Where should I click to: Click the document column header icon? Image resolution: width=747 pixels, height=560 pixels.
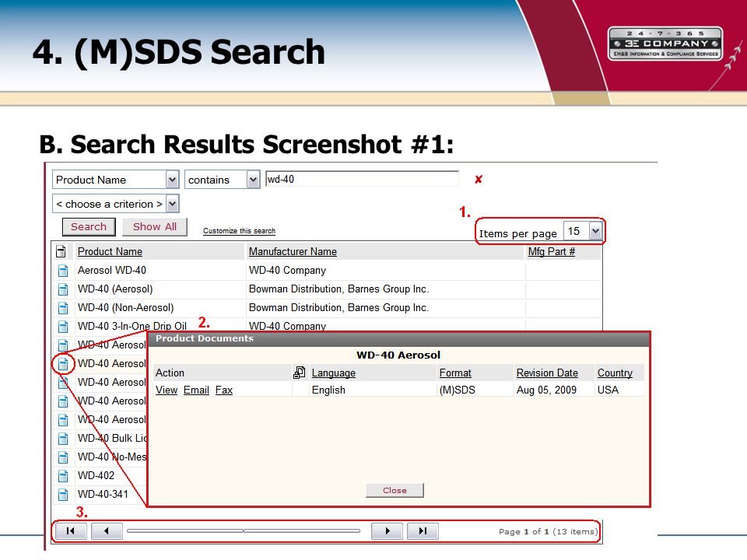[61, 251]
